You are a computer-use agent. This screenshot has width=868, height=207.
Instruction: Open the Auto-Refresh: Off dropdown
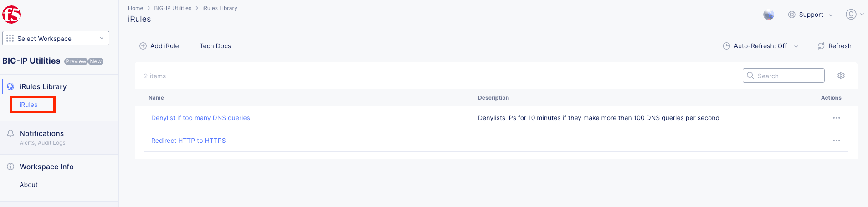[x=760, y=46]
